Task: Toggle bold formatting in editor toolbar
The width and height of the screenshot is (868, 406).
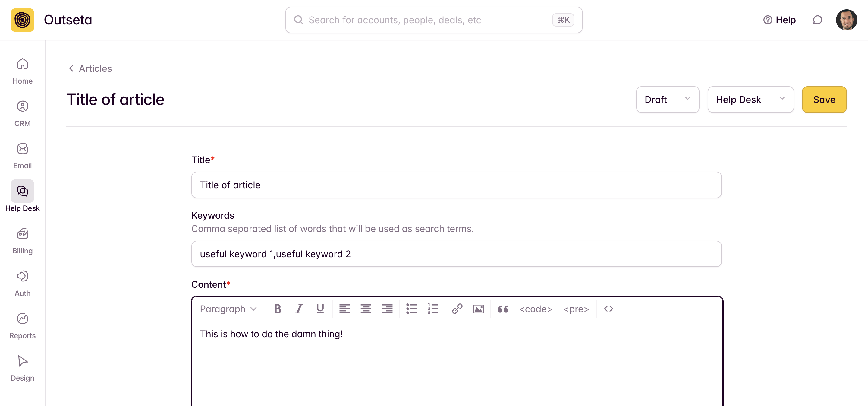Action: [277, 309]
